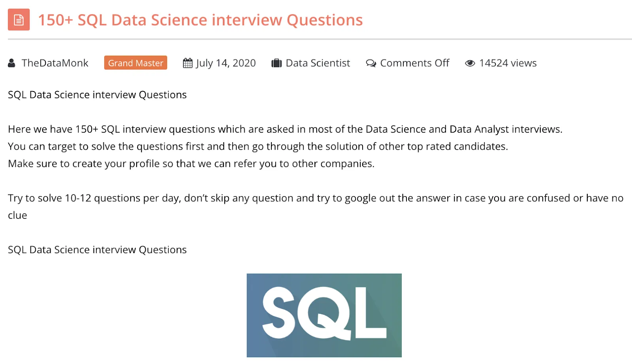Open the Data Scientist category tab
The height and width of the screenshot is (364, 632).
(318, 63)
